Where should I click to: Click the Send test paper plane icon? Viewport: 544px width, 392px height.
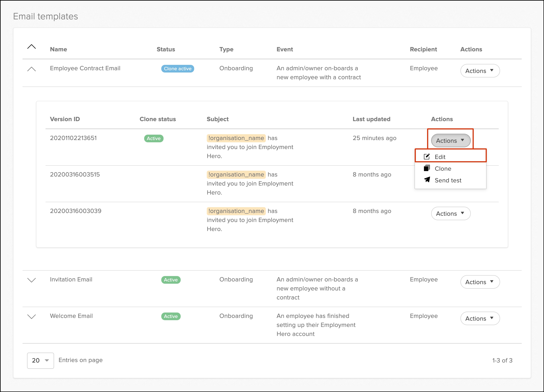click(427, 180)
